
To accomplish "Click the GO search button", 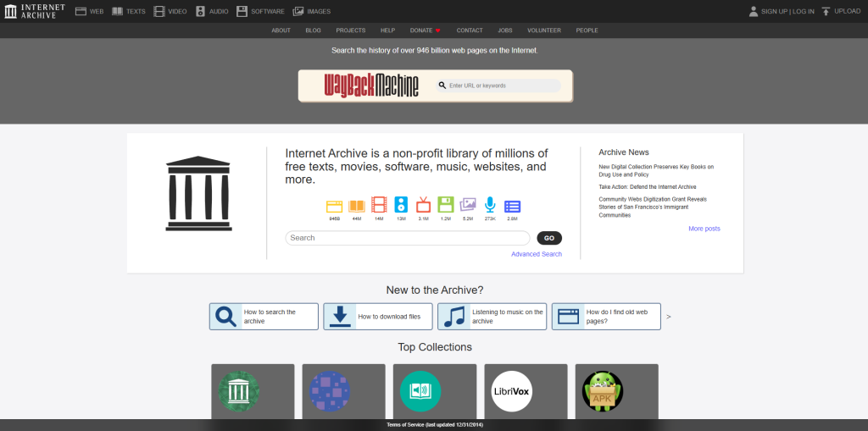I will [549, 238].
